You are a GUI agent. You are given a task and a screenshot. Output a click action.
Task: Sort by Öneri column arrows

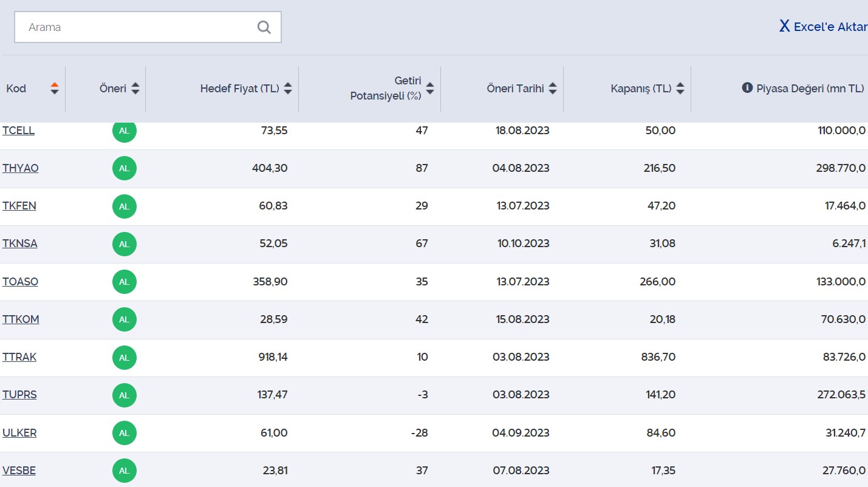coord(135,89)
